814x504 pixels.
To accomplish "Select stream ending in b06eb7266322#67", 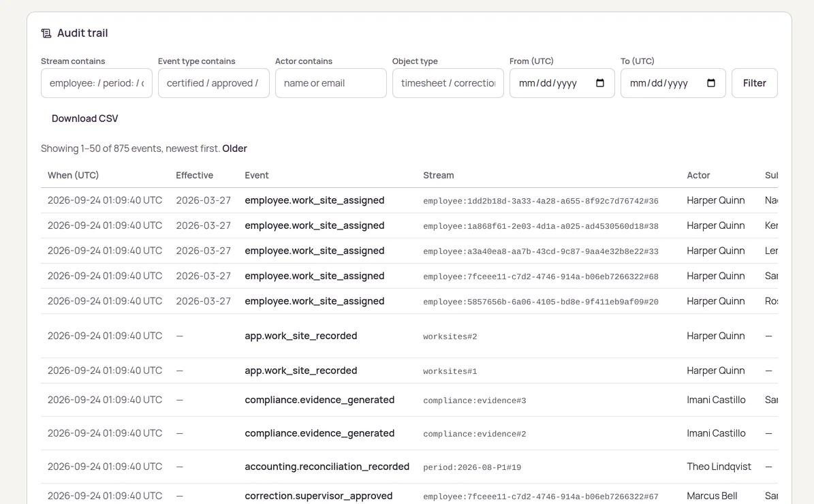I will (540, 497).
